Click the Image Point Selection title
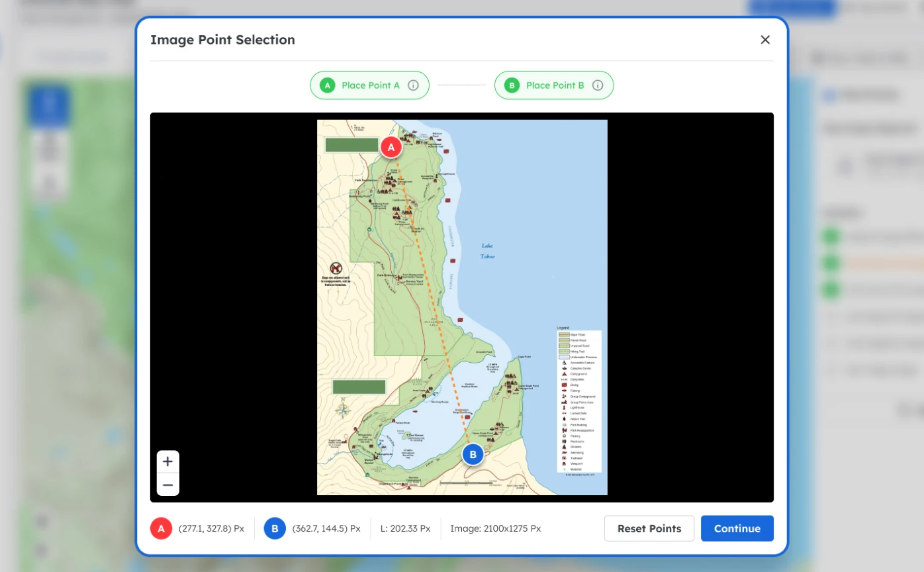Viewport: 924px width, 572px height. 222,40
